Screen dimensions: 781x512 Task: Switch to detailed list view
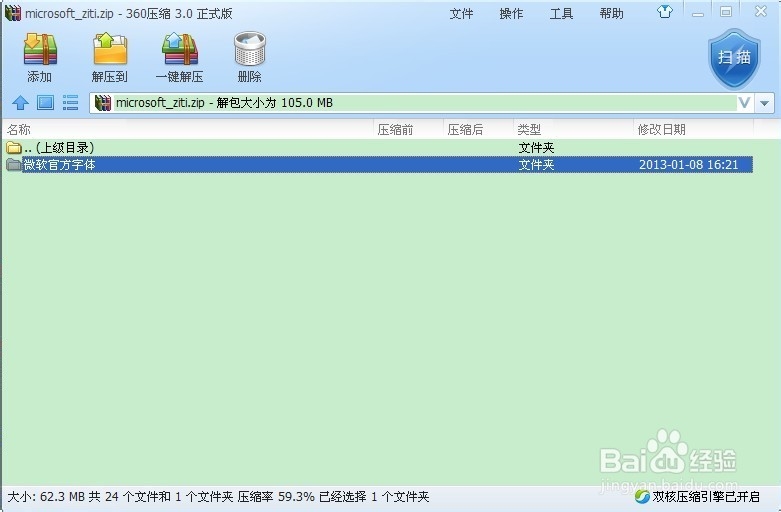tap(70, 103)
